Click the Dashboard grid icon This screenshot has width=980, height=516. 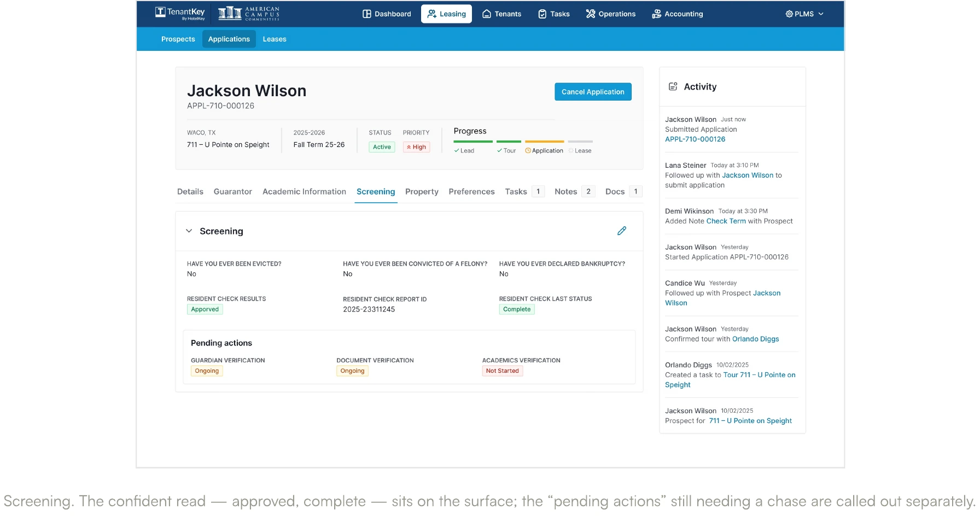click(367, 14)
